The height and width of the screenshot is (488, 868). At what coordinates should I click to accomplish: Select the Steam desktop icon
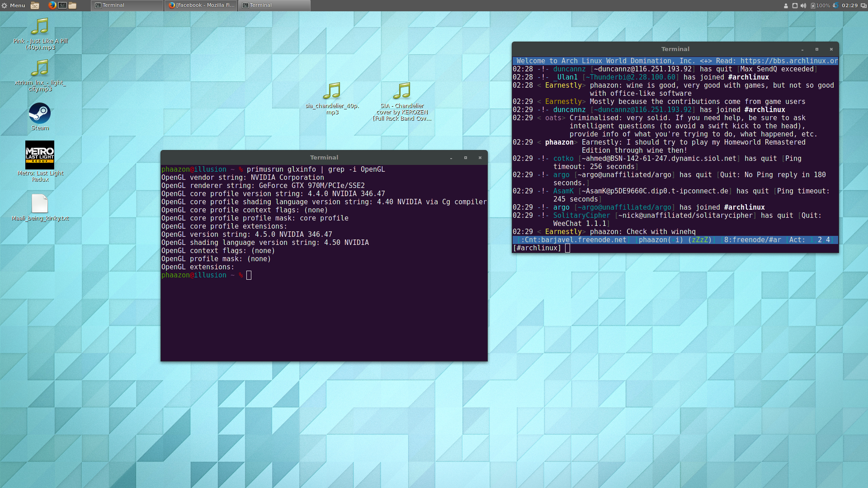tap(40, 114)
